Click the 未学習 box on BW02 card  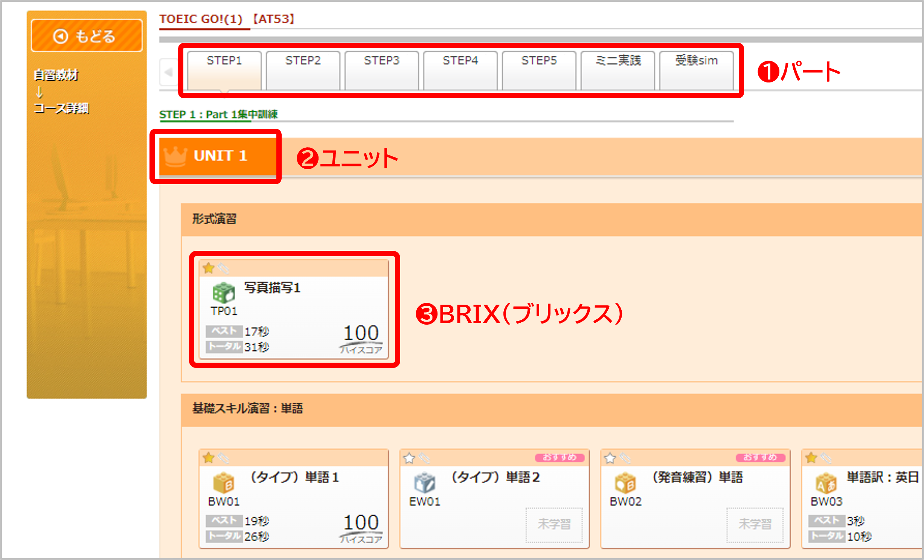pos(755,525)
